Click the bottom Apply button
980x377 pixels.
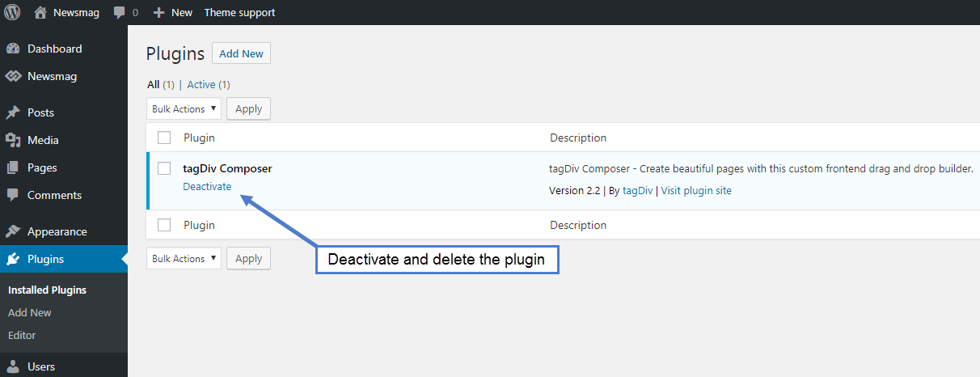pyautogui.click(x=248, y=258)
